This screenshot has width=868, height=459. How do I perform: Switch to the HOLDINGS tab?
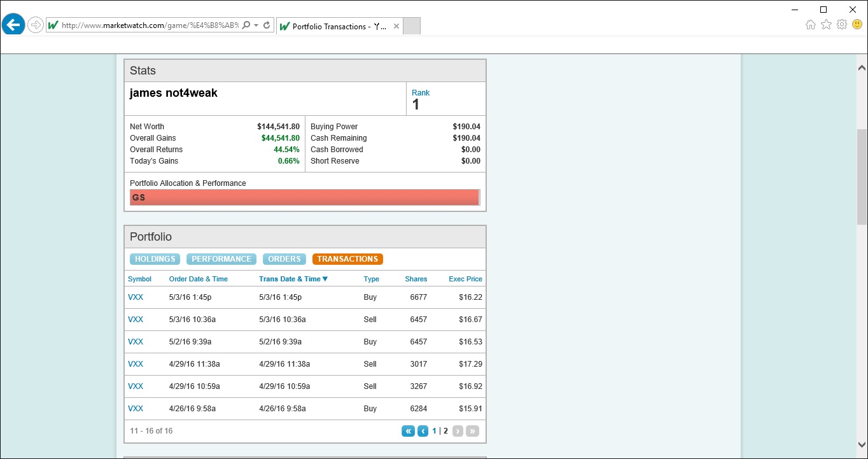pos(155,259)
